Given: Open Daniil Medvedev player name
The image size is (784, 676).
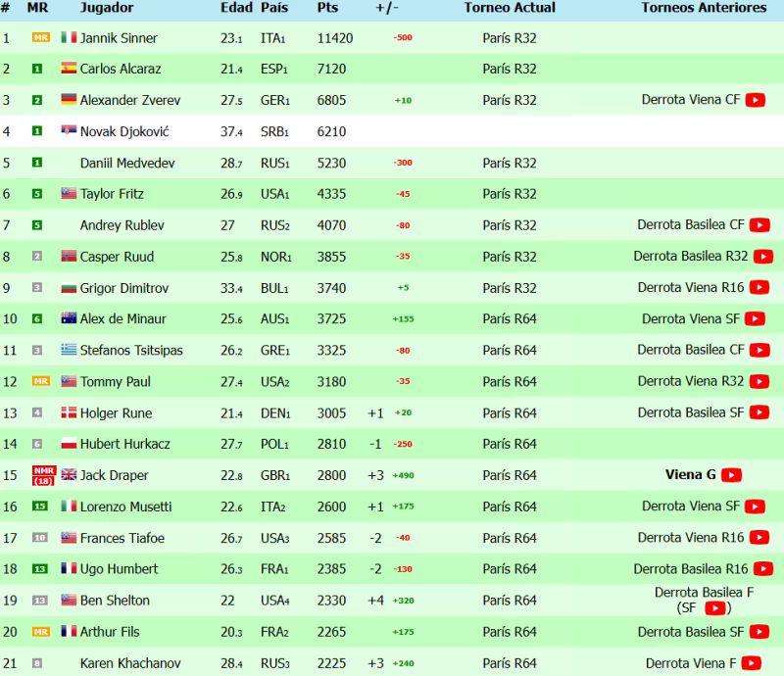Looking at the screenshot, I should tap(127, 163).
